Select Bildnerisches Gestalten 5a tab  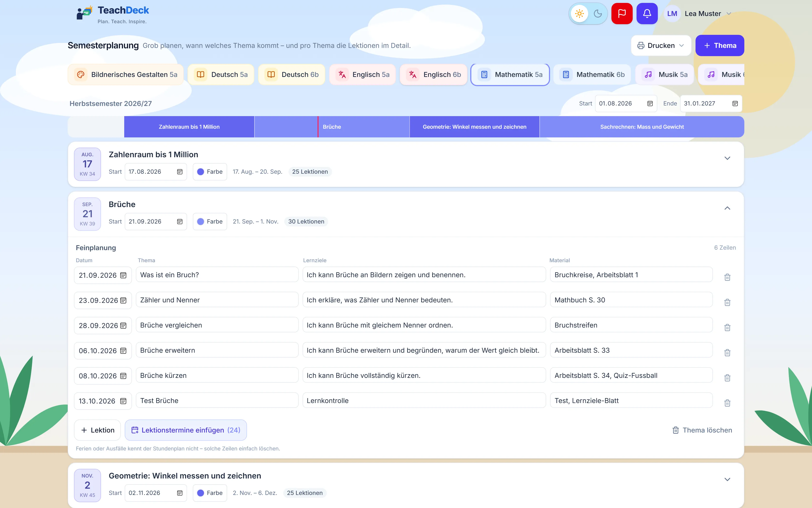click(125, 75)
